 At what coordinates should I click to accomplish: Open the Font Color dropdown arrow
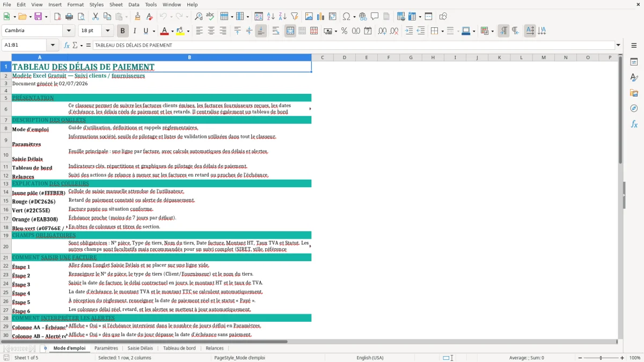(x=172, y=31)
